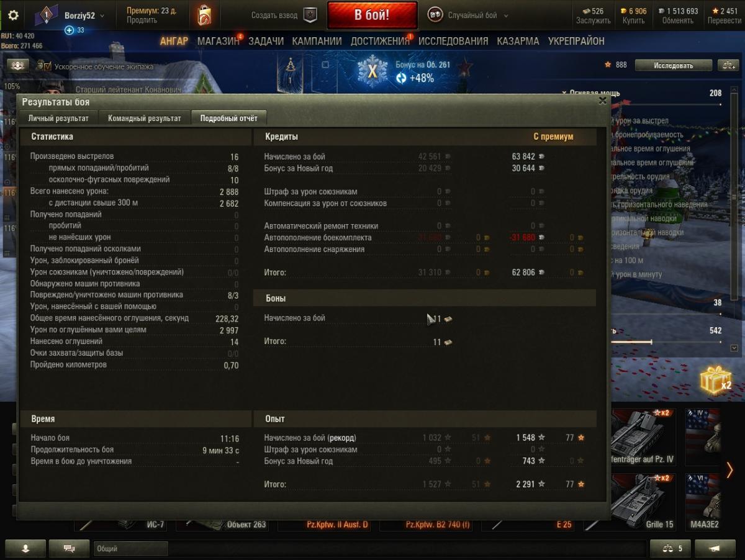Open the notifications megaphone icon
Image resolution: width=745 pixels, height=560 pixels.
point(715,548)
